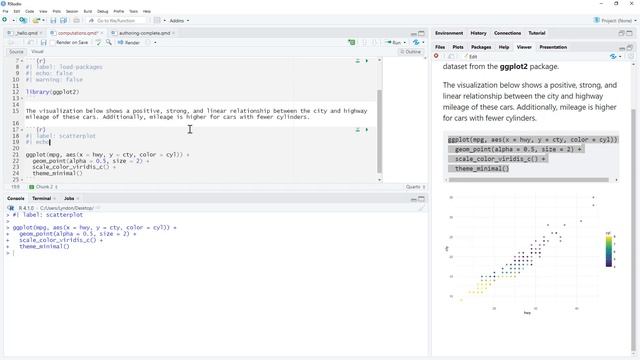Click the Edit button in Viewer
This screenshot has width=640, height=360.
click(x=470, y=56)
